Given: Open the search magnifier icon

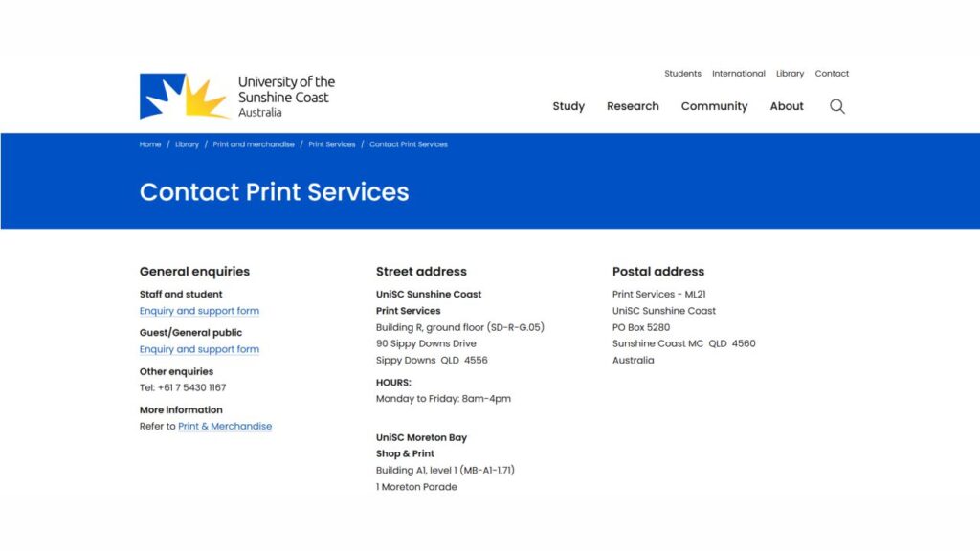Looking at the screenshot, I should click(x=836, y=106).
